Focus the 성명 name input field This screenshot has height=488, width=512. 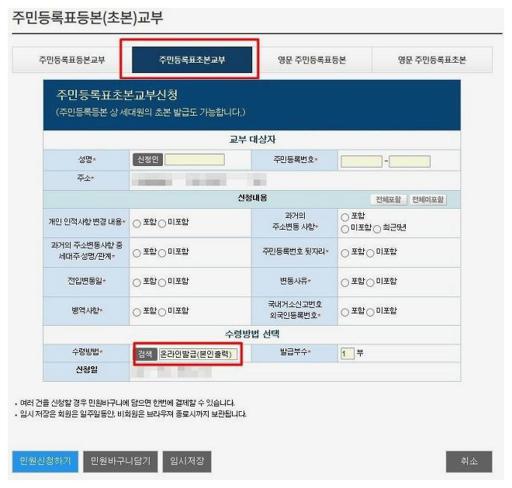point(195,159)
